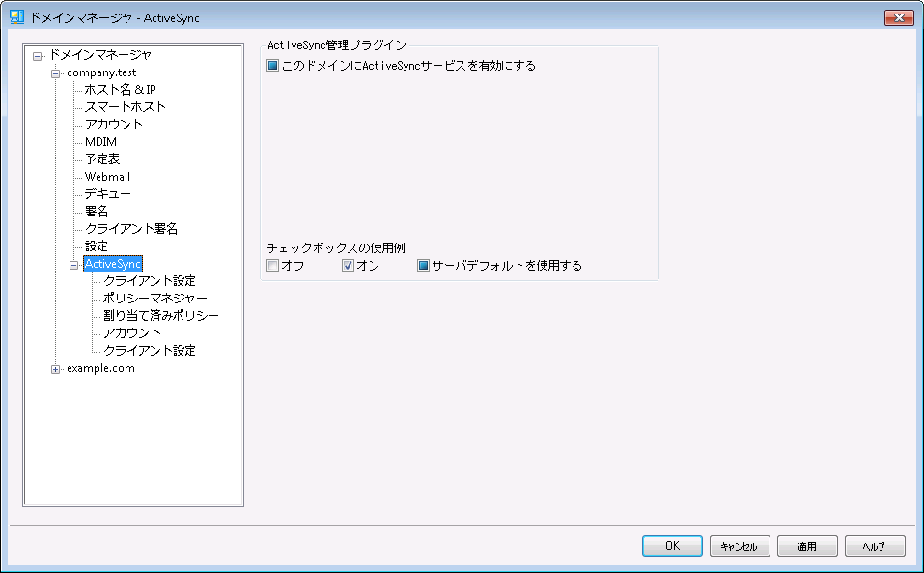Image resolution: width=924 pixels, height=573 pixels.
Task: Select the Webmail tree item
Action: point(107,177)
